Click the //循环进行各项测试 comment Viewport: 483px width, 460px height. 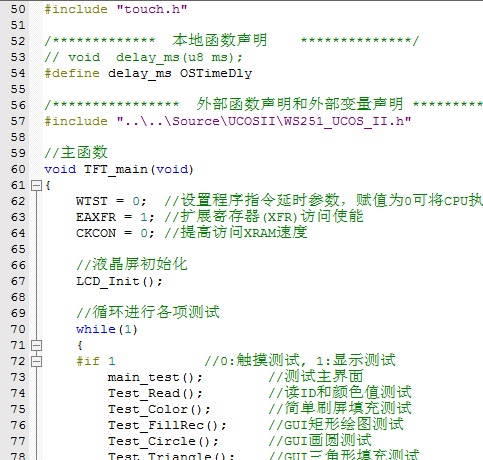click(x=148, y=312)
